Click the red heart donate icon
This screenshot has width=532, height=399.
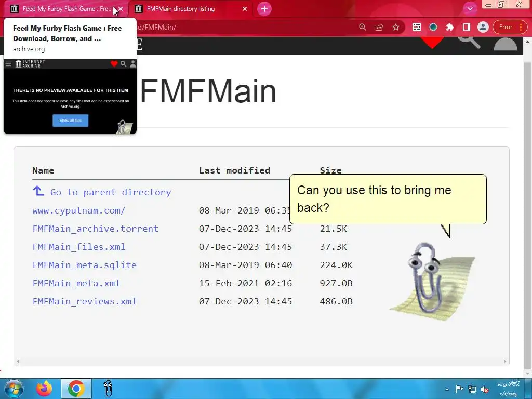point(432,43)
